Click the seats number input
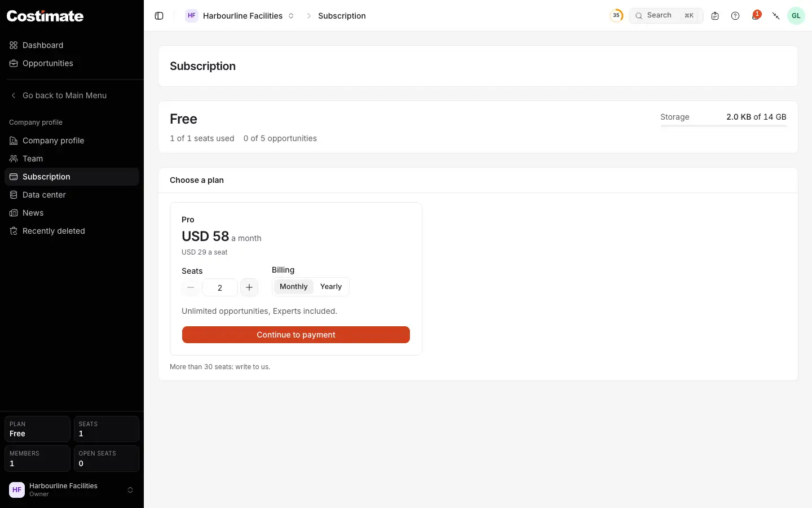This screenshot has width=812, height=508. [220, 287]
